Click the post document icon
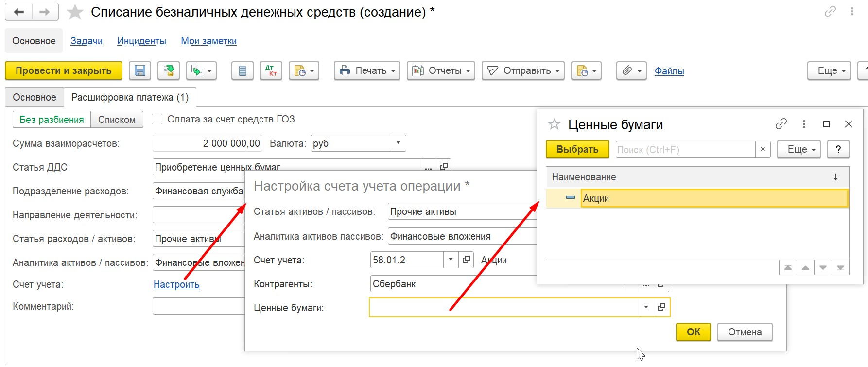868x367 pixels. pos(169,71)
